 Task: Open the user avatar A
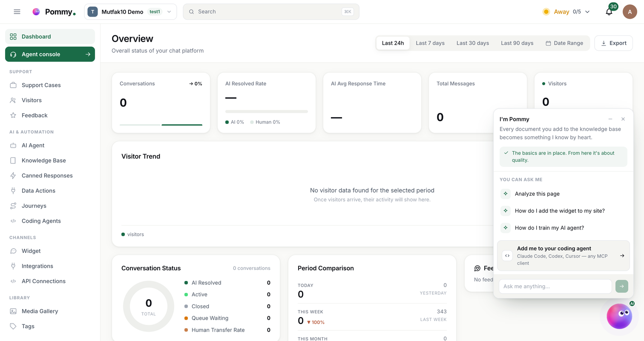pos(630,11)
